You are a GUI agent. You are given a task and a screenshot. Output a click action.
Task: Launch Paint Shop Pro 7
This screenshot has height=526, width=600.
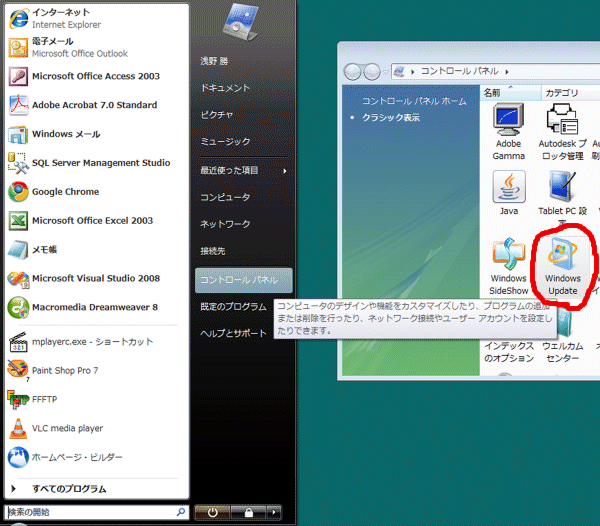point(97,370)
